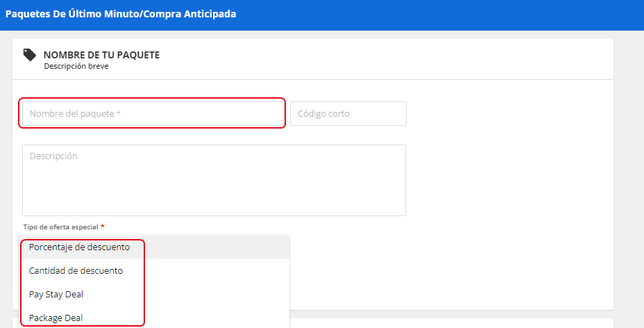The width and height of the screenshot is (644, 328).
Task: Click the NOMBRE DE TU PAQUETE heading
Action: (x=101, y=55)
